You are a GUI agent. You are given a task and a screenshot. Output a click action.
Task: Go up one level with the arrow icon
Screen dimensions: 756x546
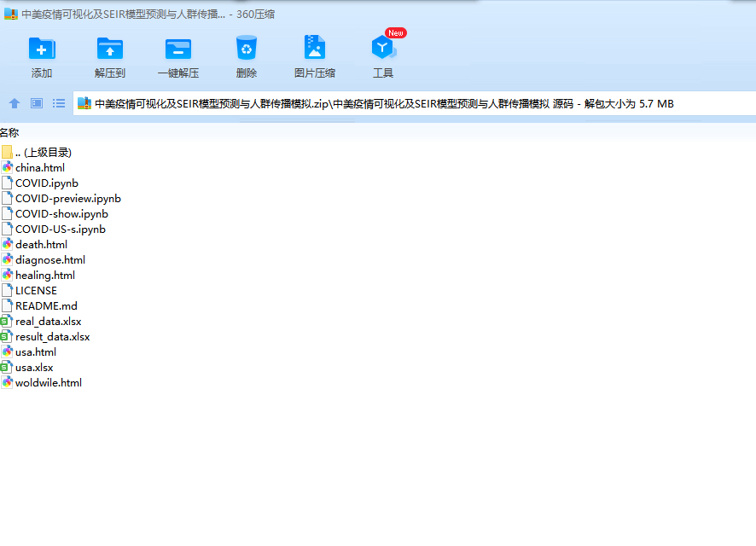pos(15,103)
